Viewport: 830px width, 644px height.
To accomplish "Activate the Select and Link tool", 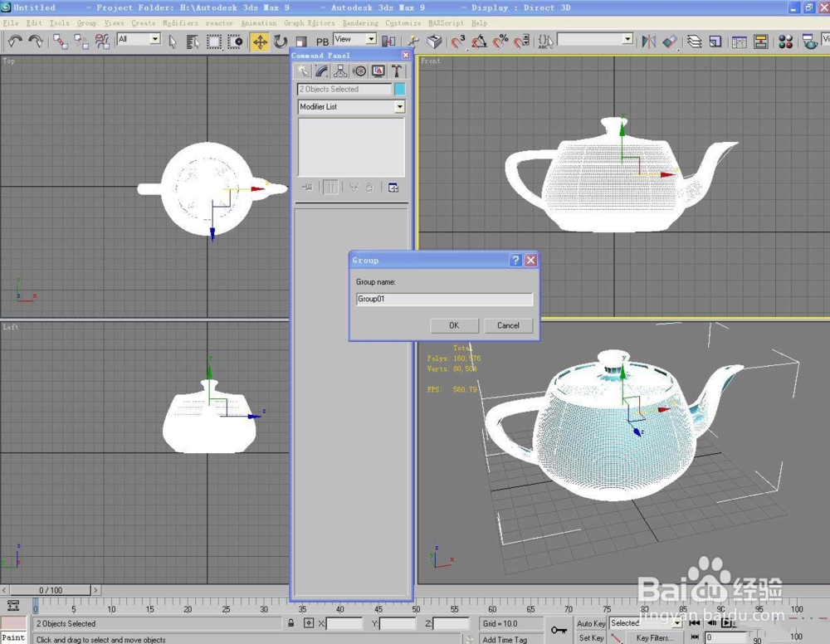I will (x=61, y=41).
